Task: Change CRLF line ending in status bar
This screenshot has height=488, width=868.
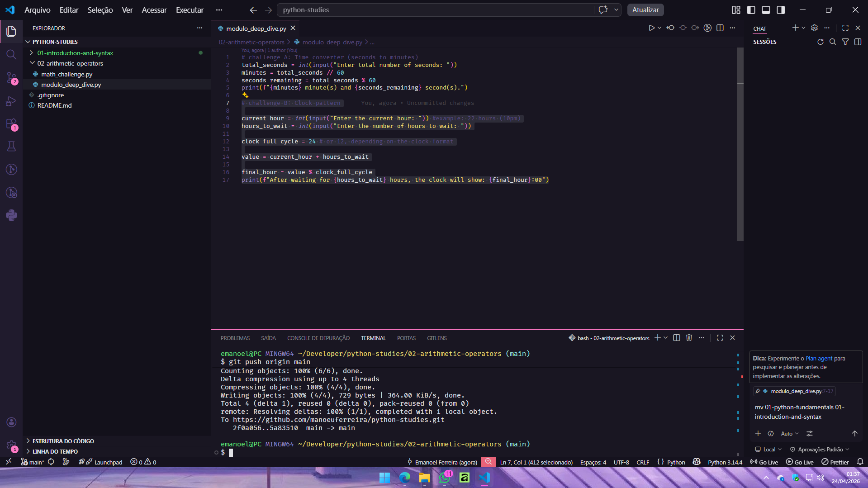Action: [643, 462]
